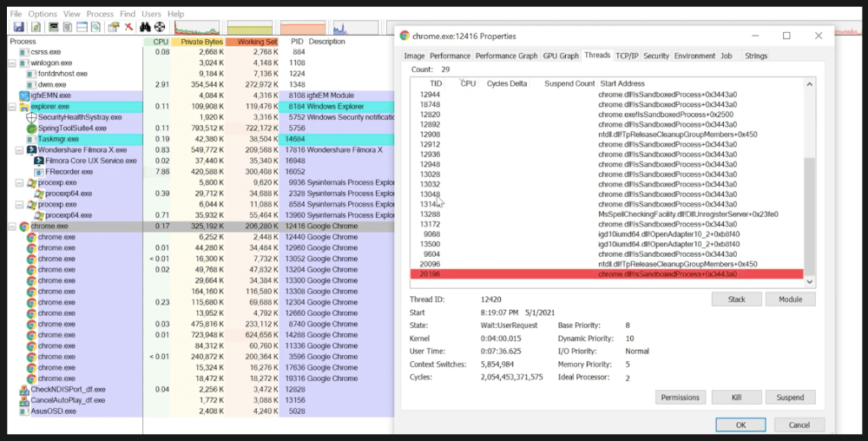
Task: Click the View DLLs/Handles toolbar icon
Action: [95, 27]
